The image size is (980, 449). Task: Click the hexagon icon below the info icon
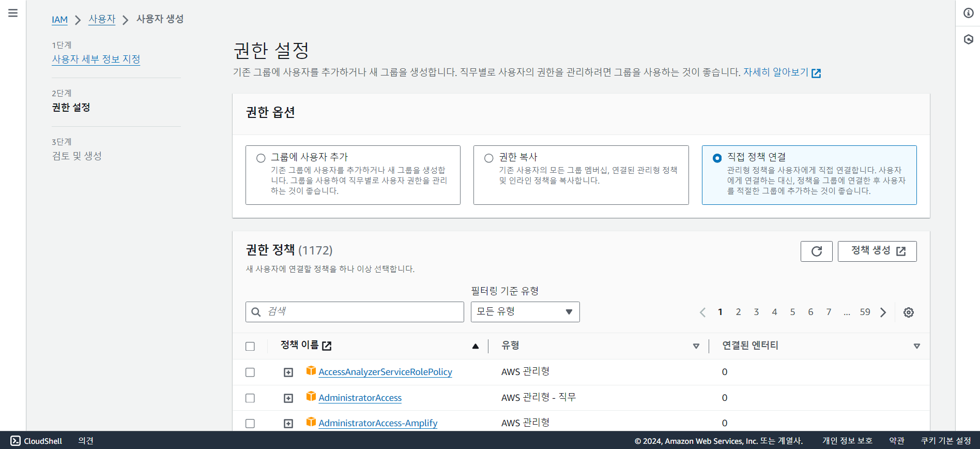pyautogui.click(x=969, y=39)
